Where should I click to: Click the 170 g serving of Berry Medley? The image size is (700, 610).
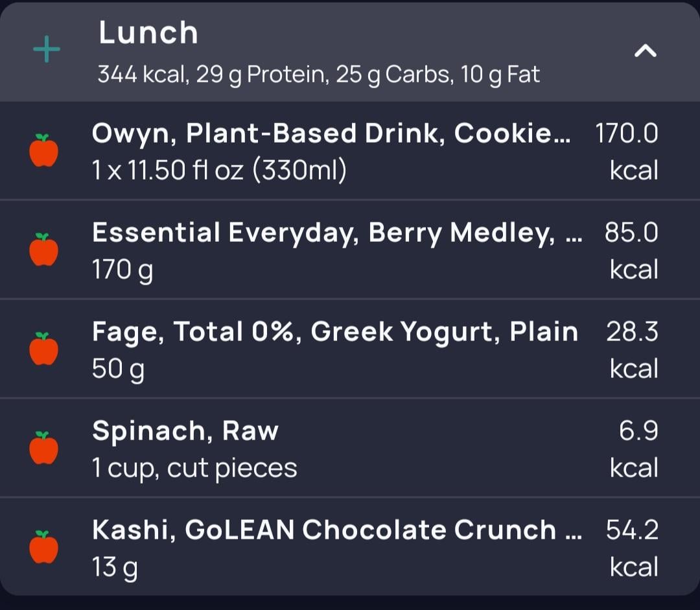(x=122, y=270)
